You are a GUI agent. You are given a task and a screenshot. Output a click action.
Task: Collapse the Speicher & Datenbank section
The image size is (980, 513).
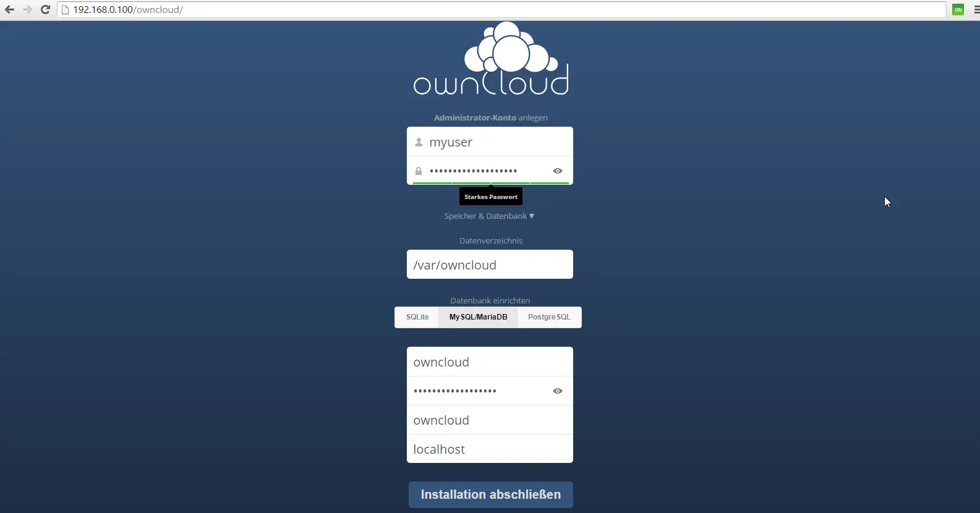(489, 216)
